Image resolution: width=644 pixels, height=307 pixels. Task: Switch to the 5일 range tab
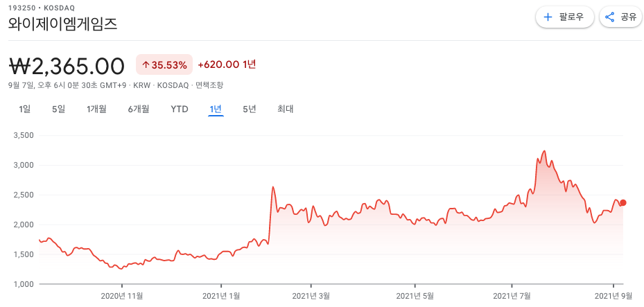point(58,109)
